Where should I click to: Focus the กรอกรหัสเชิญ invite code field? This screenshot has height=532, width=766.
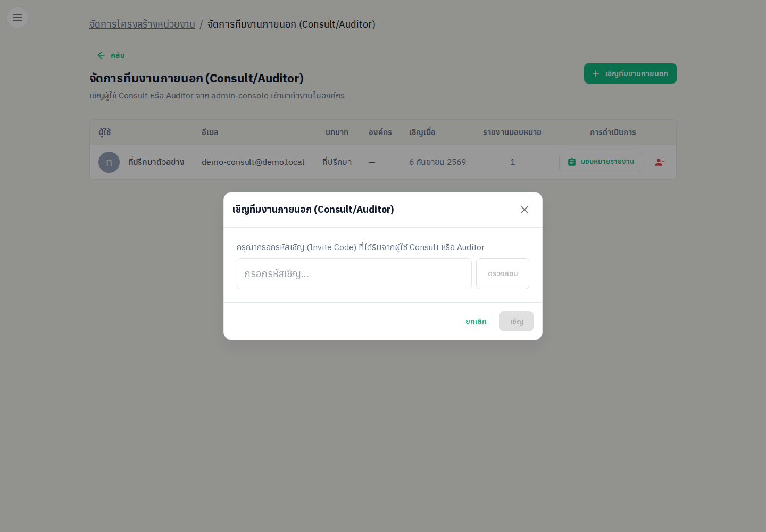(x=354, y=274)
